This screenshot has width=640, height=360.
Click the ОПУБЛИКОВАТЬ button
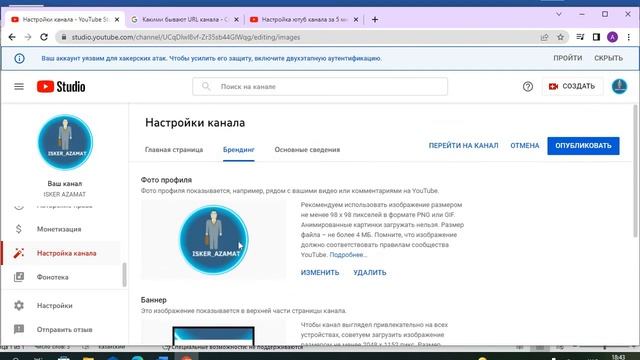[583, 146]
